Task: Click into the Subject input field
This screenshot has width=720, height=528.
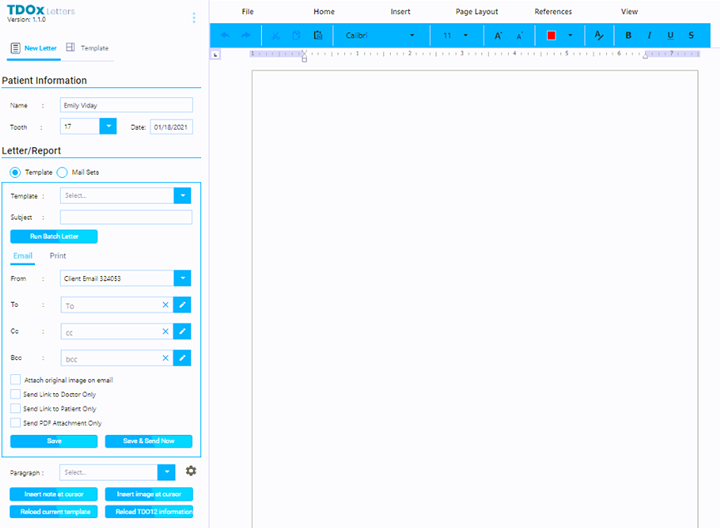Action: 126,217
